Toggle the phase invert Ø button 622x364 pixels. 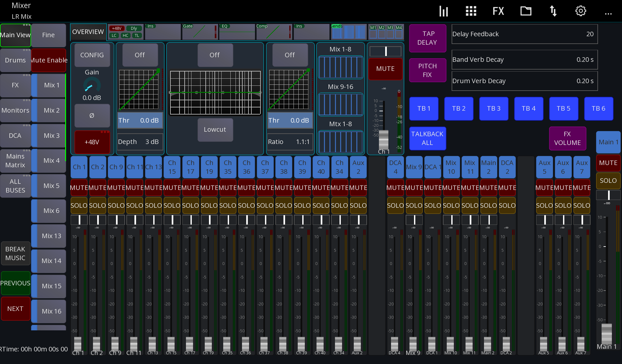pyautogui.click(x=92, y=116)
